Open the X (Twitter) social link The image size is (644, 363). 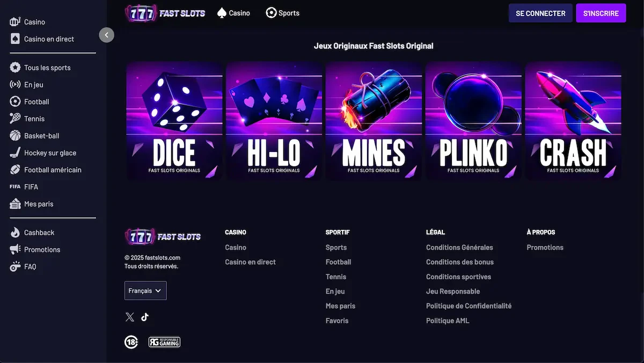pos(129,317)
